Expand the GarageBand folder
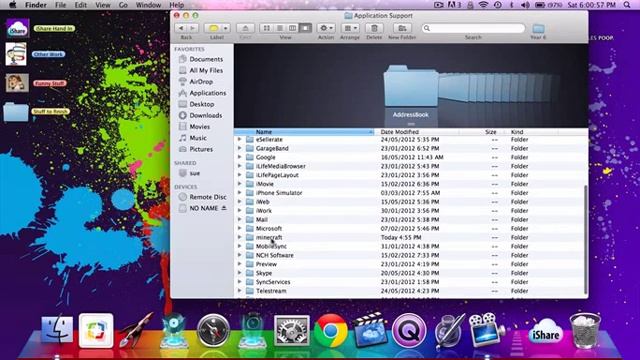Screen dimensions: 640x360 pyautogui.click(x=240, y=149)
